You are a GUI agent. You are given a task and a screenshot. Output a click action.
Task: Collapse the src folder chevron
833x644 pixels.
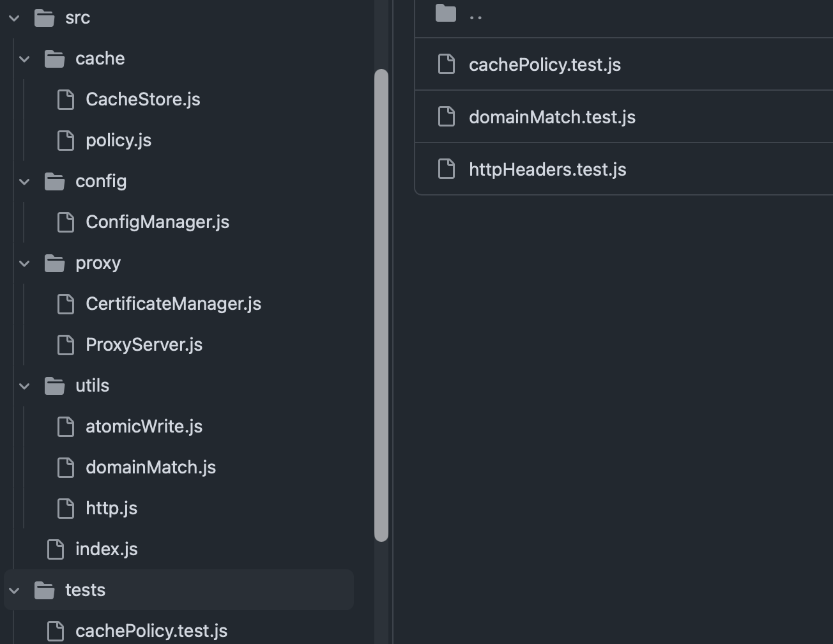tap(15, 18)
